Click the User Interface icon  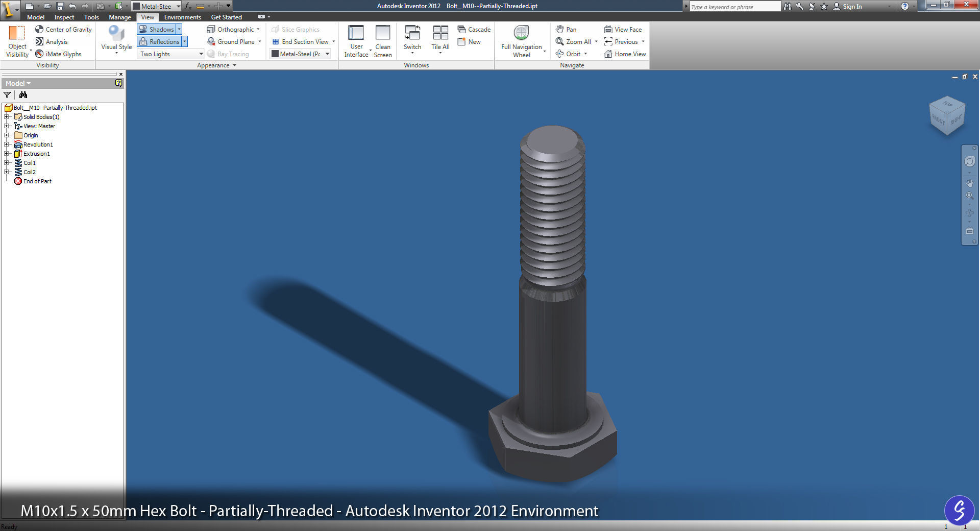[356, 33]
